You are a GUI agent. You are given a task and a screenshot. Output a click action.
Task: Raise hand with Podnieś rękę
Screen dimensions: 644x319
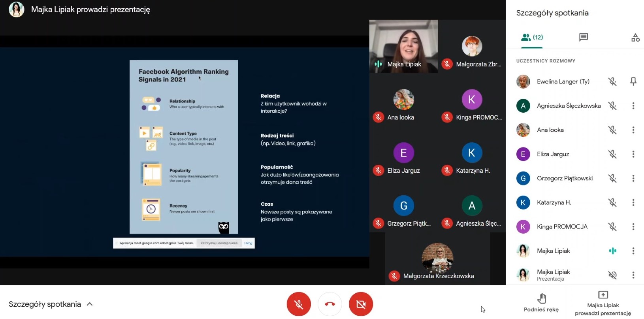541,303
